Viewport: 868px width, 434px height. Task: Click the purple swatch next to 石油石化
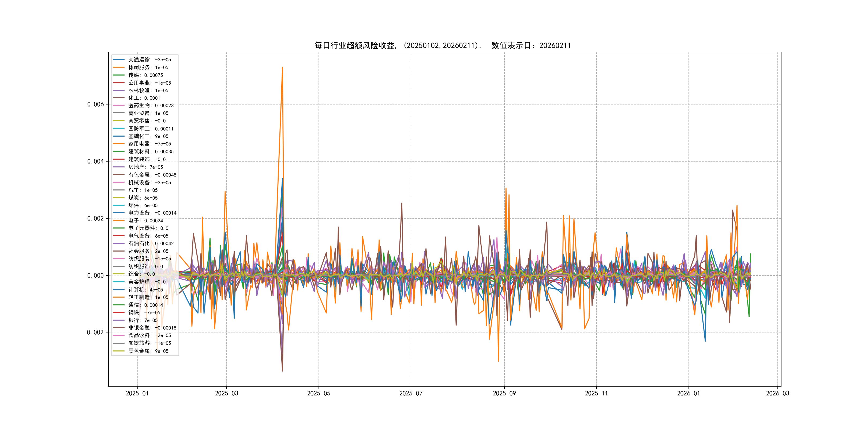[119, 243]
